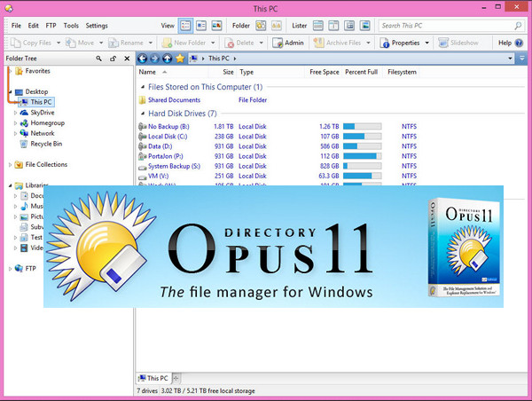Viewport: 532px width, 401px height.
Task: Open New Folder dropdown arrow
Action: (213, 43)
